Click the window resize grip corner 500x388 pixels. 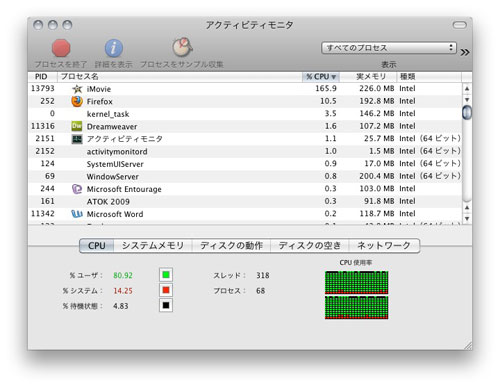click(467, 345)
